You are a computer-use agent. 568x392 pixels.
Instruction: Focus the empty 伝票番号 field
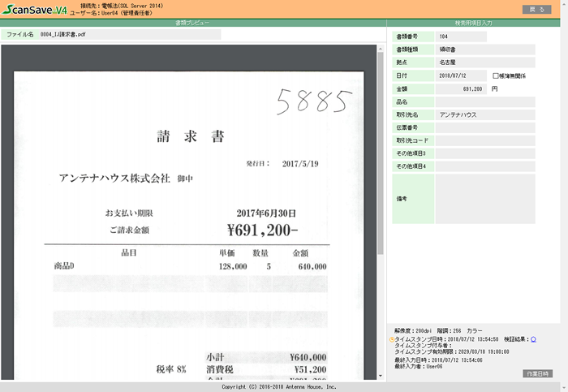[484, 127]
